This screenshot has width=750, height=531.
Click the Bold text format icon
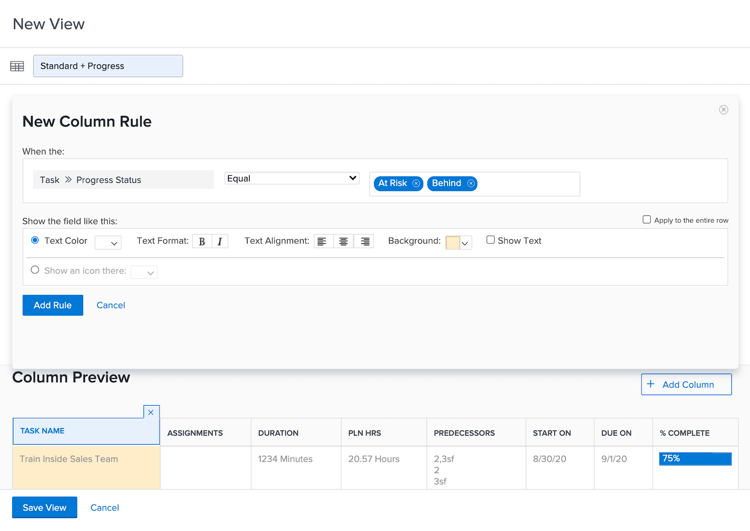[202, 242]
